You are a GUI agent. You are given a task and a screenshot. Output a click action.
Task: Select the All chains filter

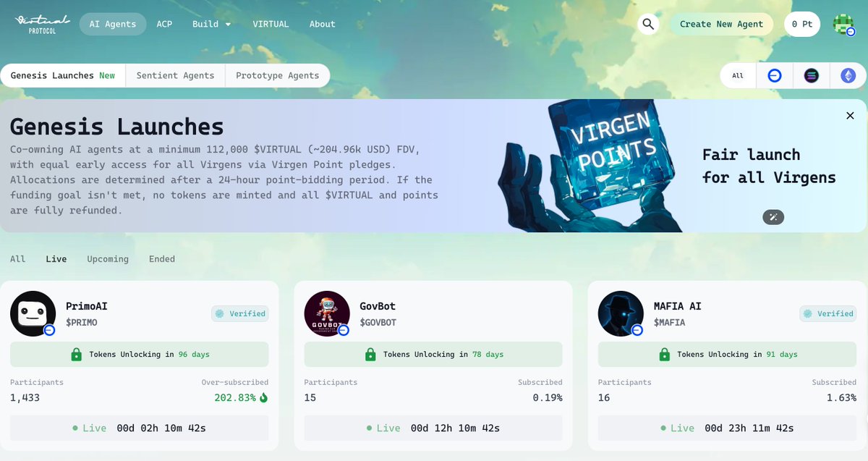pos(738,75)
